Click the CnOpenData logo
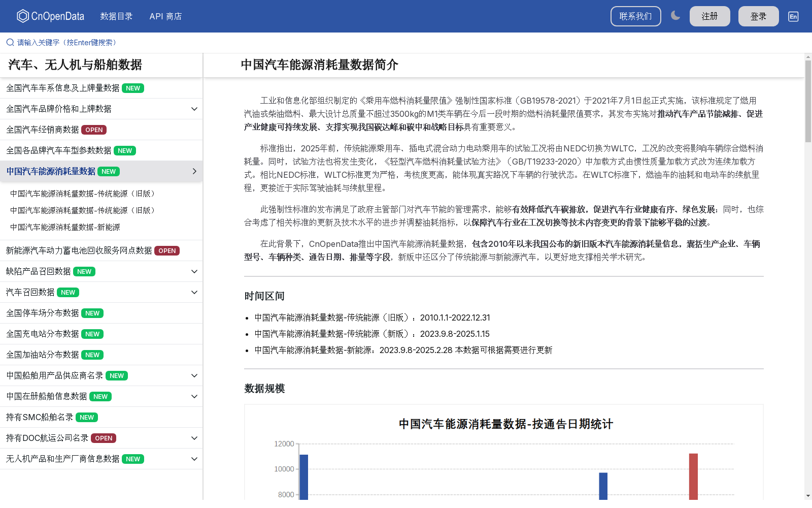 [x=50, y=16]
